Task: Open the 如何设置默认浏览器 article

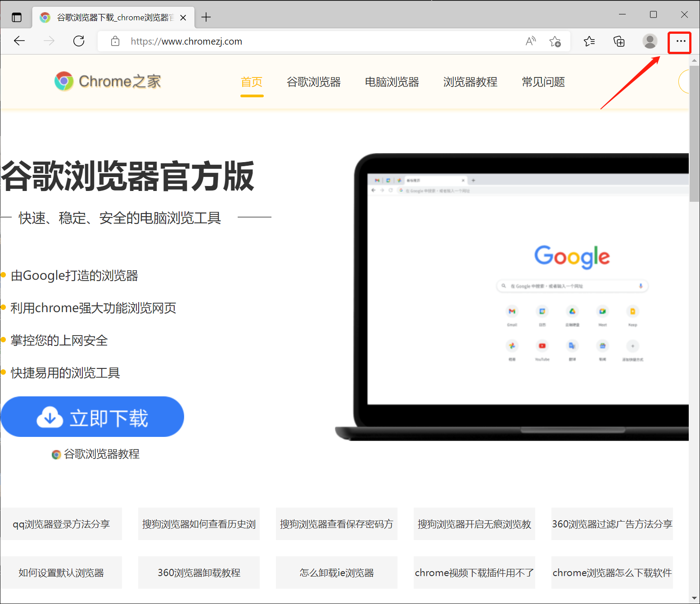Action: tap(62, 572)
